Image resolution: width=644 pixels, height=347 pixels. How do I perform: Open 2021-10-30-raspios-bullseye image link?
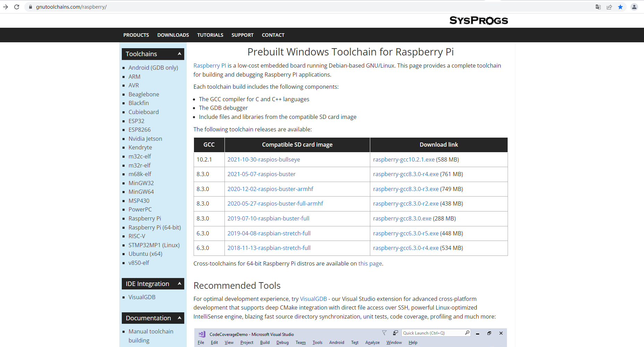[x=264, y=159]
